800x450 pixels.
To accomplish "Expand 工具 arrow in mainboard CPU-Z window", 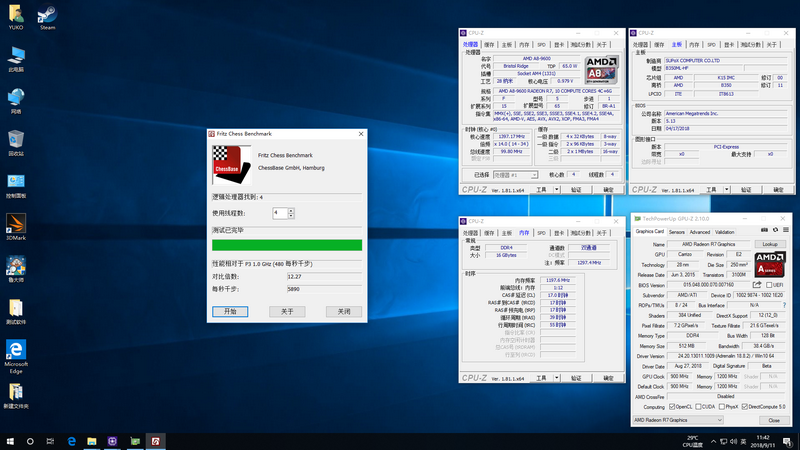I will (x=727, y=189).
